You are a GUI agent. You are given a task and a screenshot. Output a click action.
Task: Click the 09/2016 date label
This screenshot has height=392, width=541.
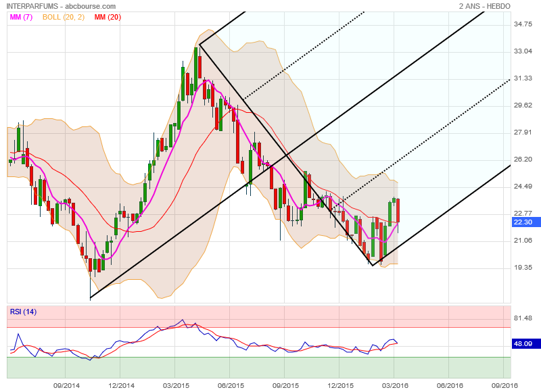click(x=504, y=385)
